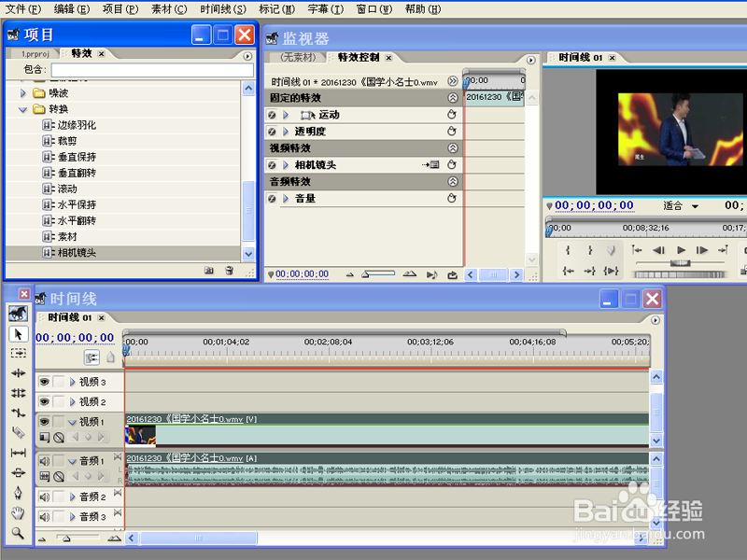
Task: Go to previous edit point in monitor
Action: [x=637, y=250]
